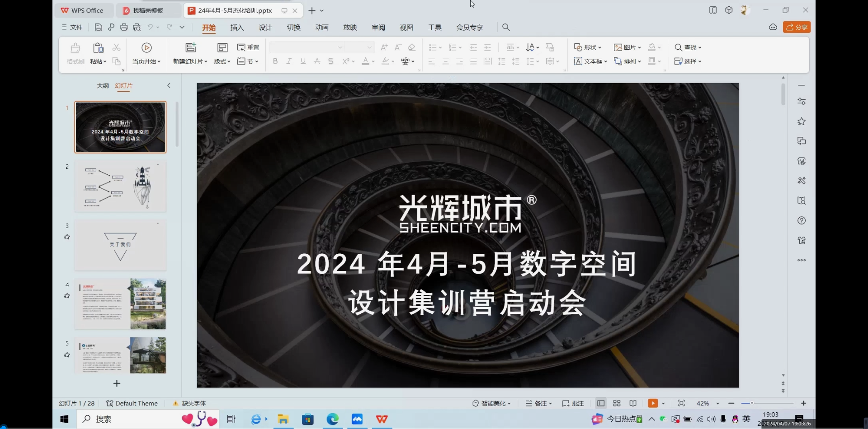Open the Select (选择) dropdown
Screen dimensions: 868x429
688,61
